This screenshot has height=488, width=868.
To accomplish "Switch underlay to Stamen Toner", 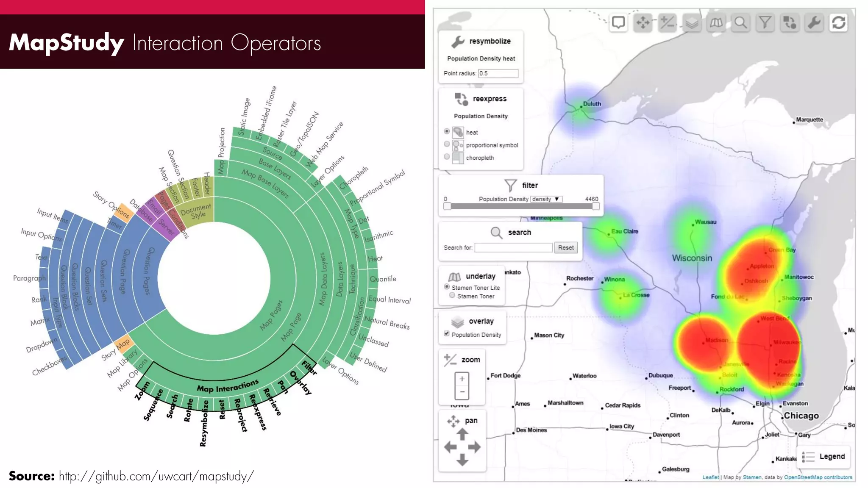I will click(452, 295).
